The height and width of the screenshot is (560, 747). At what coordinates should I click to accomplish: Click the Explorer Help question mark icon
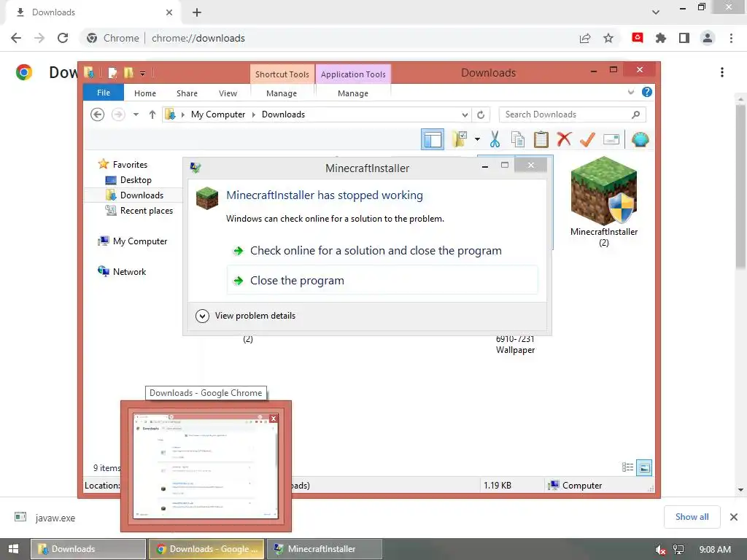tap(646, 92)
